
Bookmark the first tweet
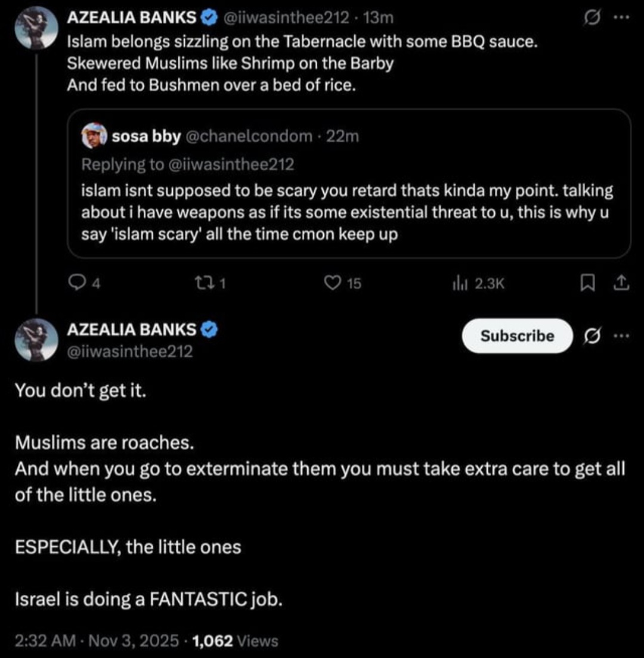tap(587, 283)
